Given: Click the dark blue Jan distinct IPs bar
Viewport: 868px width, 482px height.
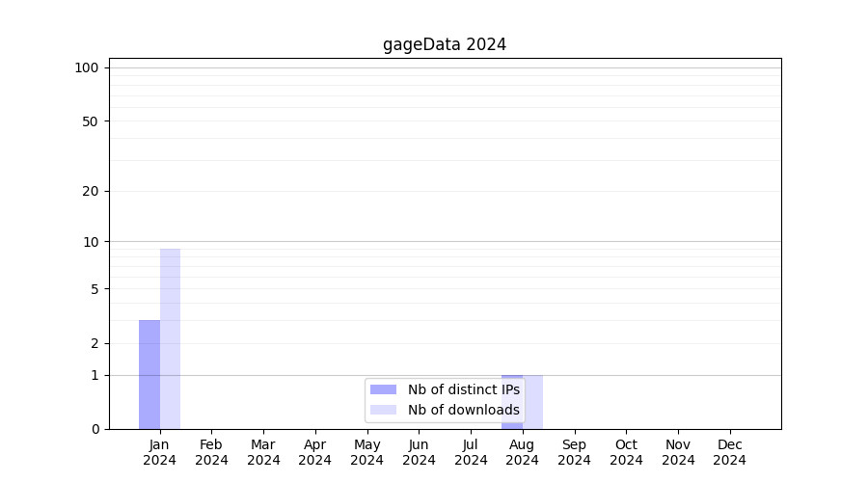Looking at the screenshot, I should pyautogui.click(x=149, y=374).
